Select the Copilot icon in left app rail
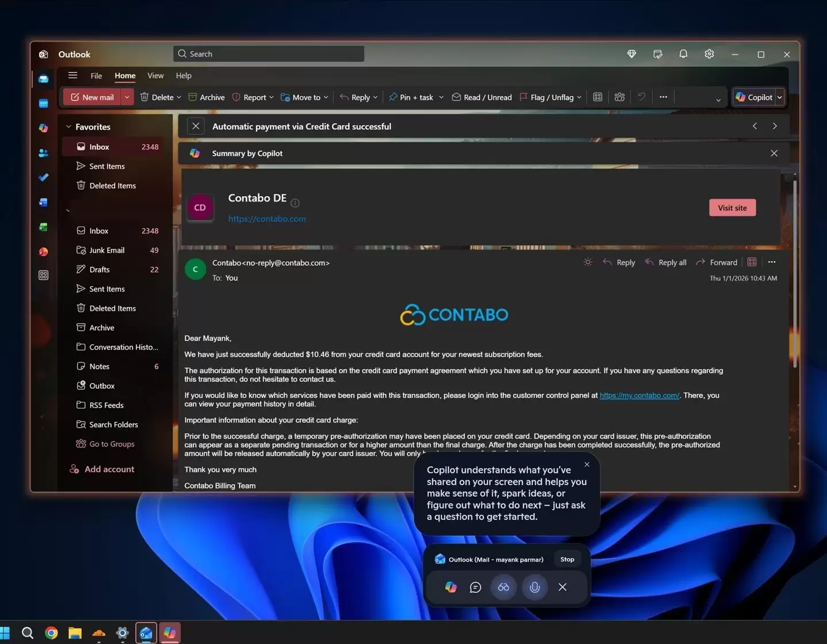Image resolution: width=827 pixels, height=644 pixels. [x=43, y=128]
